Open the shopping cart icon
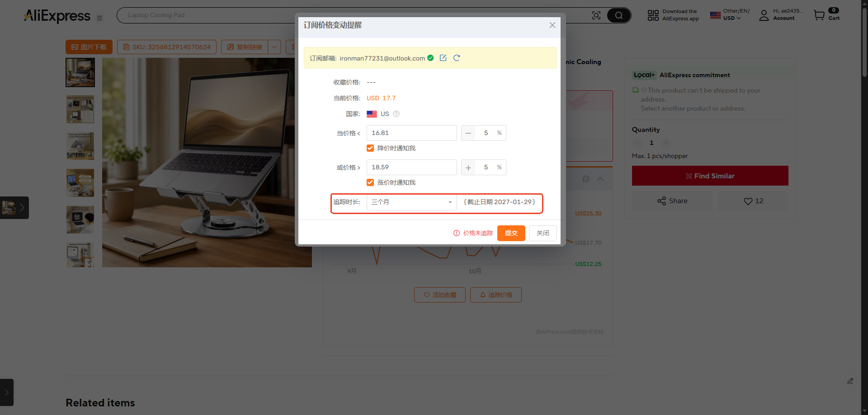This screenshot has height=415, width=868. pyautogui.click(x=819, y=15)
